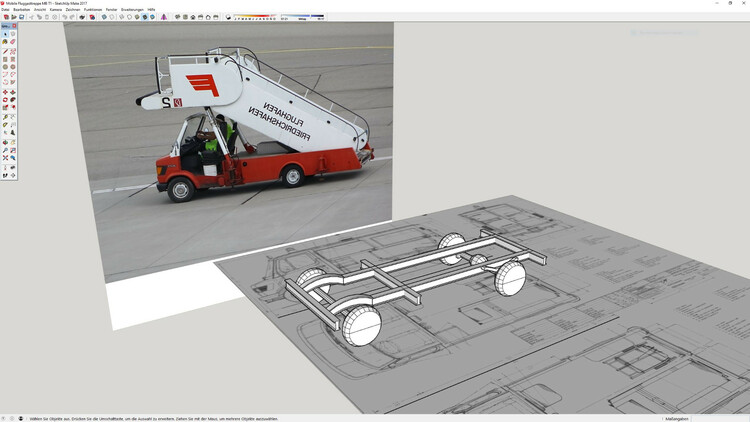This screenshot has height=422, width=750.
Task: Choose the Rotate tool
Action: click(x=5, y=100)
